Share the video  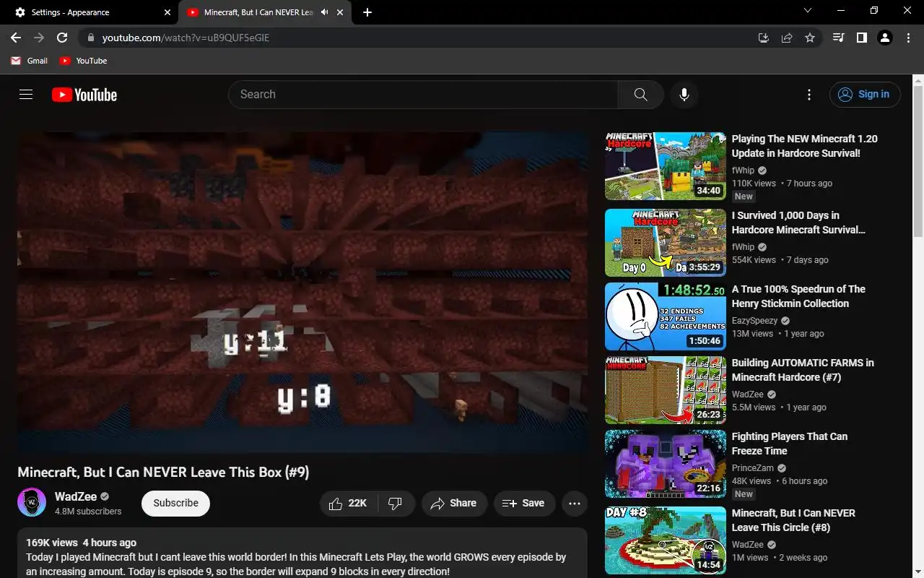point(455,504)
